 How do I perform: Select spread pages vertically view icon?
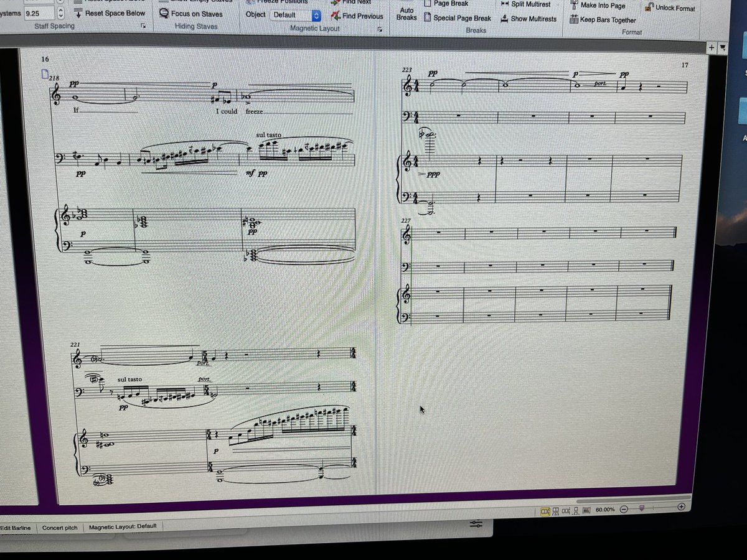tap(556, 511)
